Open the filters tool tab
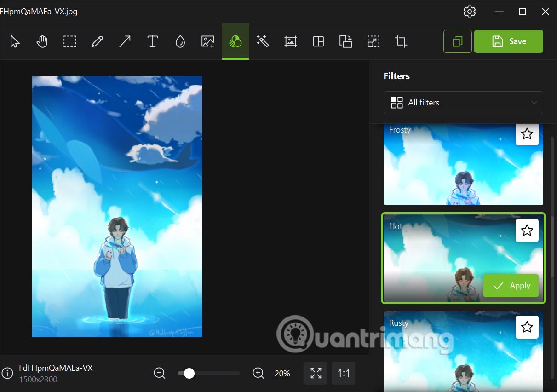The height and width of the screenshot is (392, 557). 235,42
